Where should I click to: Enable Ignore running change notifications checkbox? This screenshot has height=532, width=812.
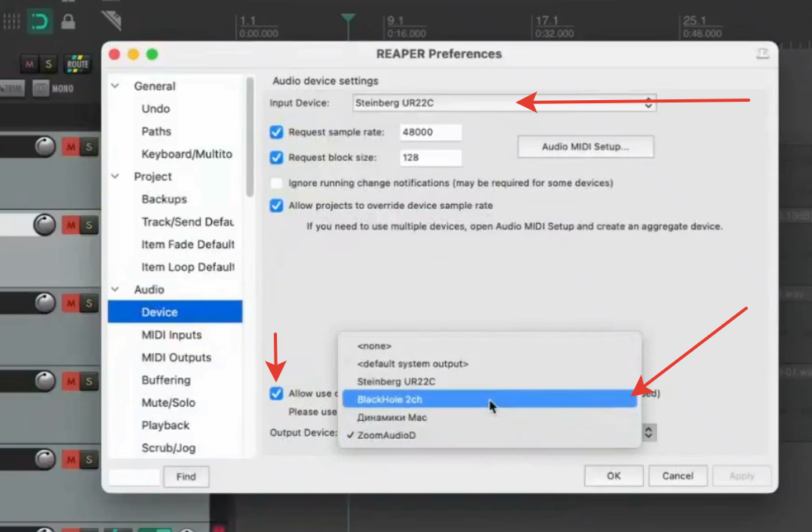[276, 183]
